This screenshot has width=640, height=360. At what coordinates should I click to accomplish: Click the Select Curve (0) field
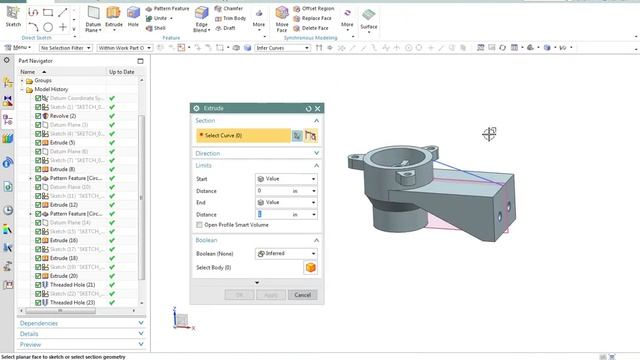click(243, 136)
